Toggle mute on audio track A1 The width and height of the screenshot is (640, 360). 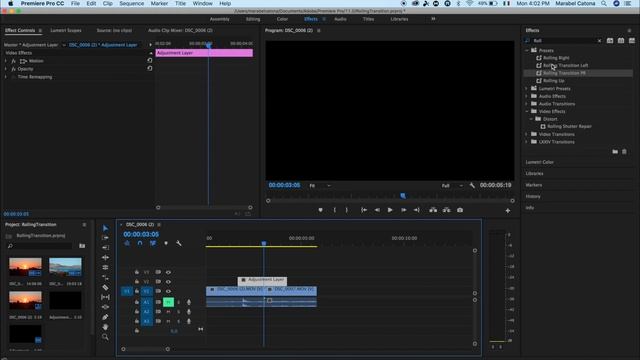168,302
